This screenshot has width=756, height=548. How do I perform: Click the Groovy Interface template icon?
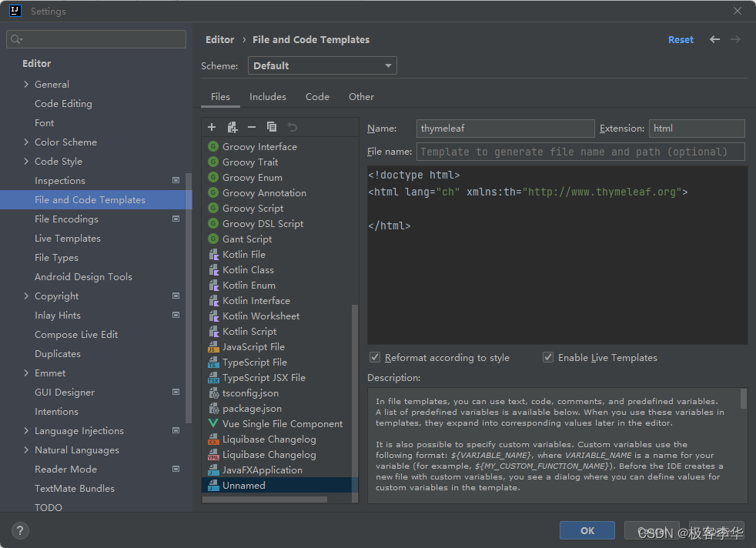pyautogui.click(x=213, y=146)
